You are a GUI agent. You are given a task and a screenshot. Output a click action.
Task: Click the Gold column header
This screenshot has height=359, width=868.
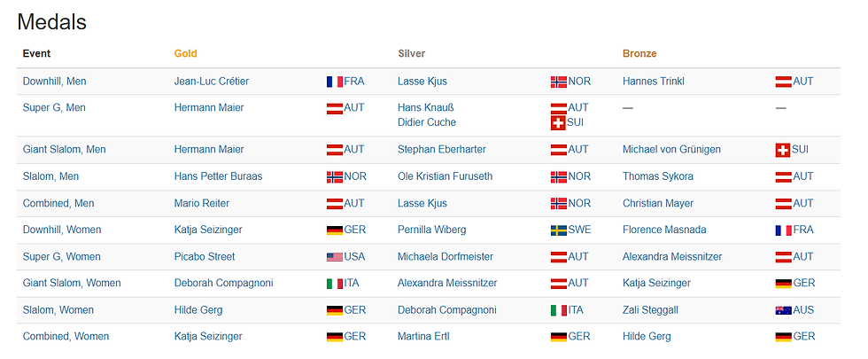pos(185,54)
